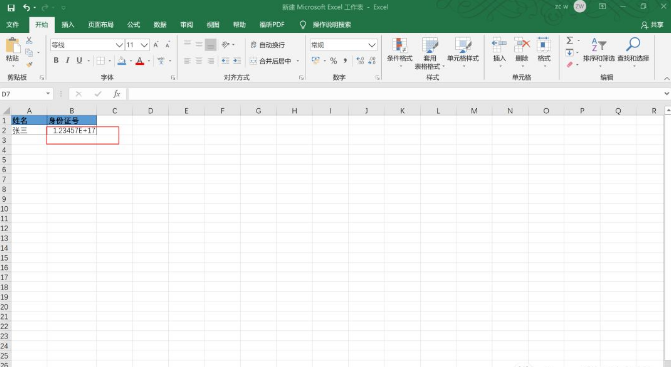Toggle Bold formatting
The width and height of the screenshot is (671, 367).
click(56, 61)
